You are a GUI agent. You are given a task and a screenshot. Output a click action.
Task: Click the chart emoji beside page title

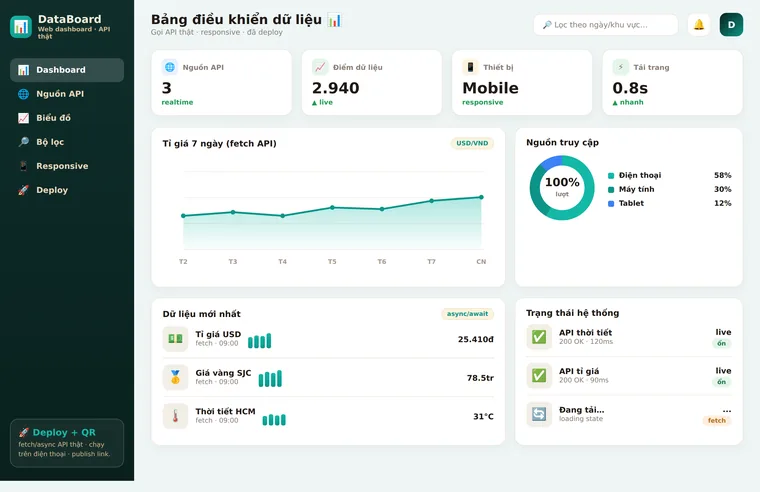click(334, 20)
